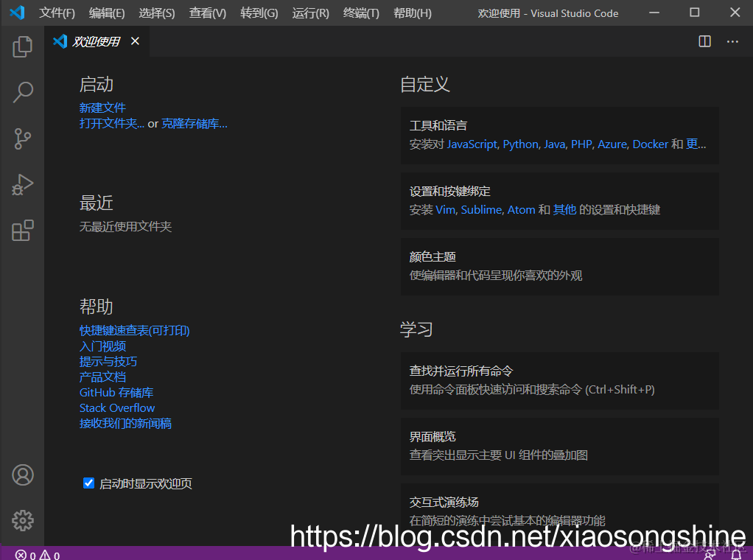This screenshot has height=560, width=753.
Task: Open the Explorer view in activity bar
Action: click(x=22, y=46)
